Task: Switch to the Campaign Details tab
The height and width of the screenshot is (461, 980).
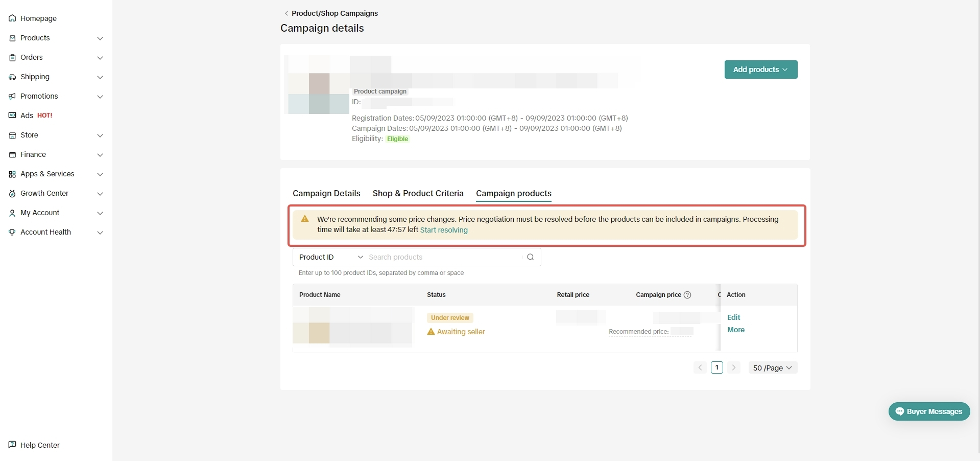Action: (326, 193)
